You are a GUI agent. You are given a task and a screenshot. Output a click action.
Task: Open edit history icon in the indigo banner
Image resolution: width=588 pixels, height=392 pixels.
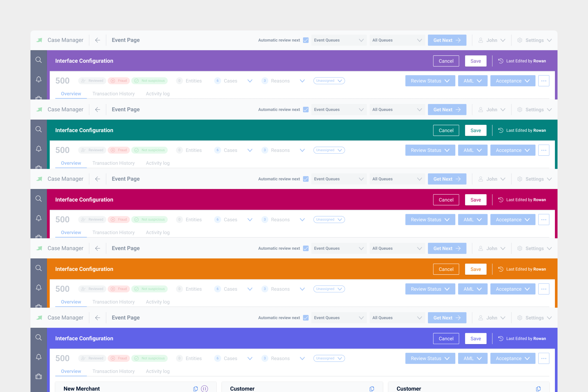(x=501, y=338)
